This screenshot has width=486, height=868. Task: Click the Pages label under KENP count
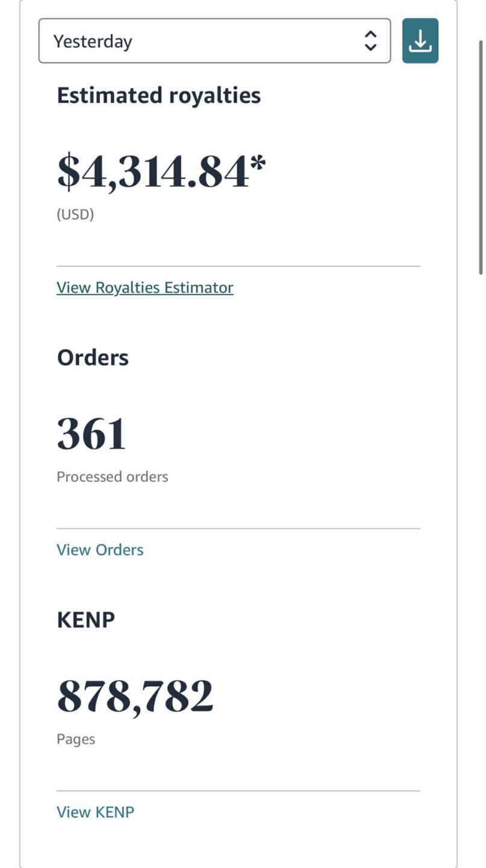[76, 739]
